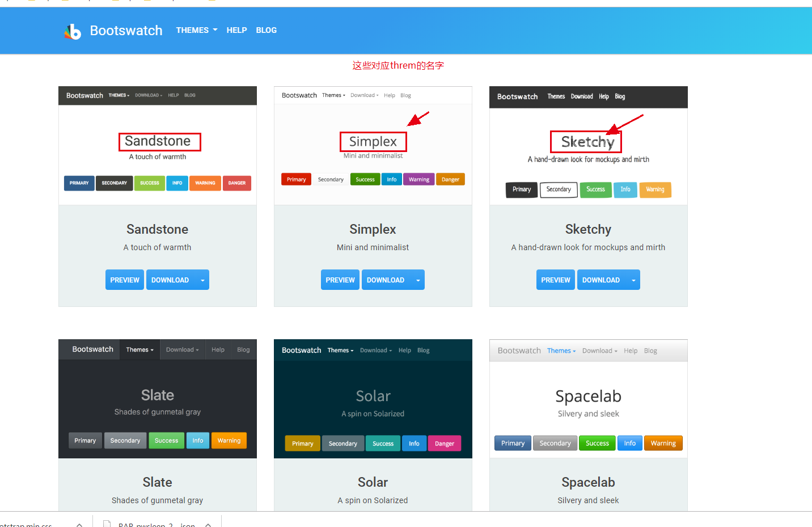Screen dimensions: 812x527
Task: Expand the BAB_pwsleep-2.json download chevron
Action: click(208, 525)
